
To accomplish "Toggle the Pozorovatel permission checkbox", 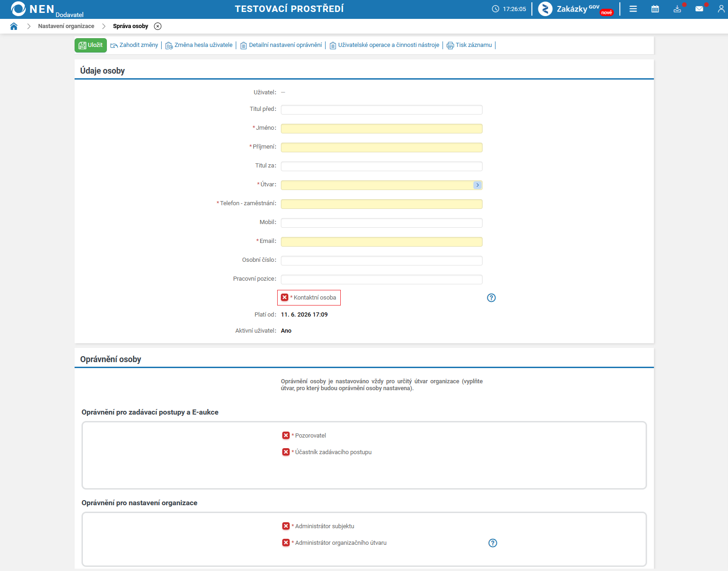I will point(286,435).
